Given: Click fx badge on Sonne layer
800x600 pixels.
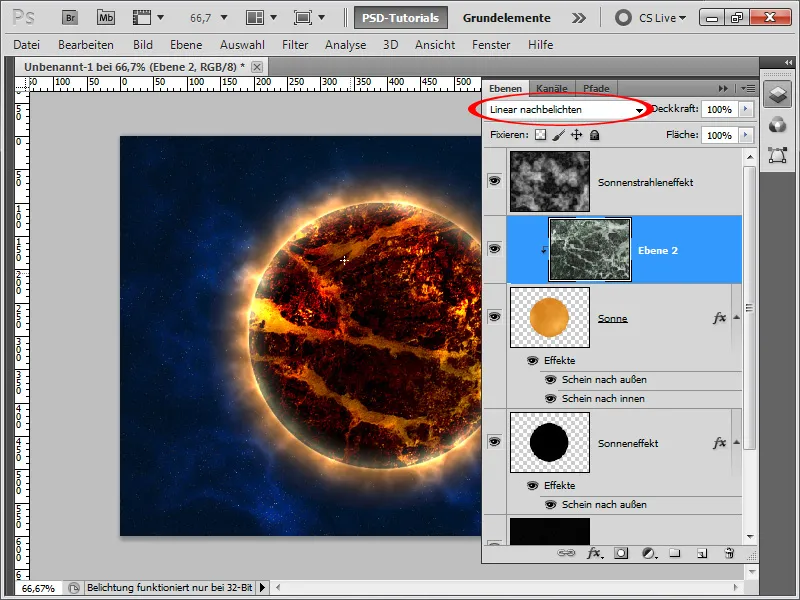Looking at the screenshot, I should click(x=719, y=318).
